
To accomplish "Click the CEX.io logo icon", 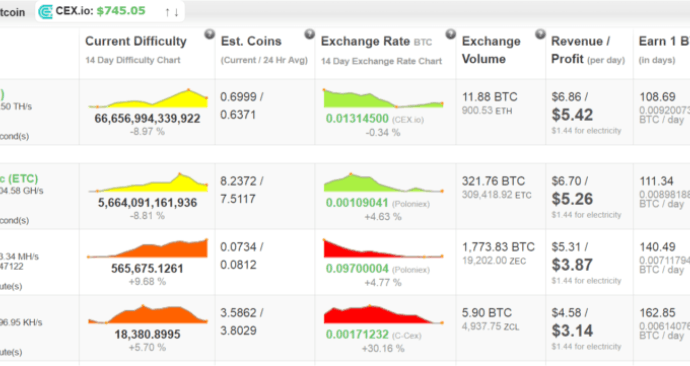I will (x=45, y=12).
